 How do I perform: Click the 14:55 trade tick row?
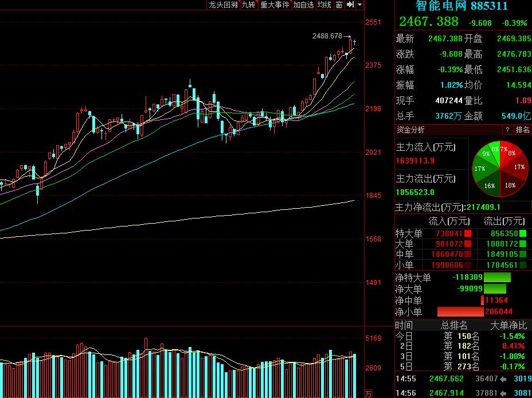coord(463,379)
